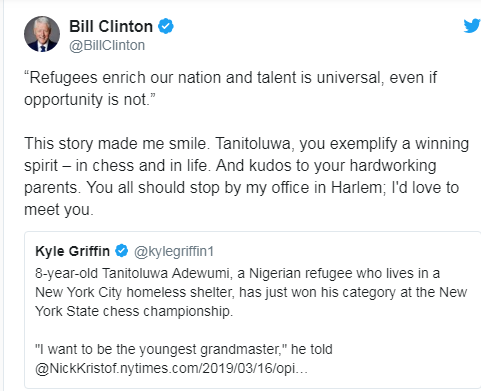481x391 pixels.
Task: Open the Twitter bird logo
Action: pos(472,26)
